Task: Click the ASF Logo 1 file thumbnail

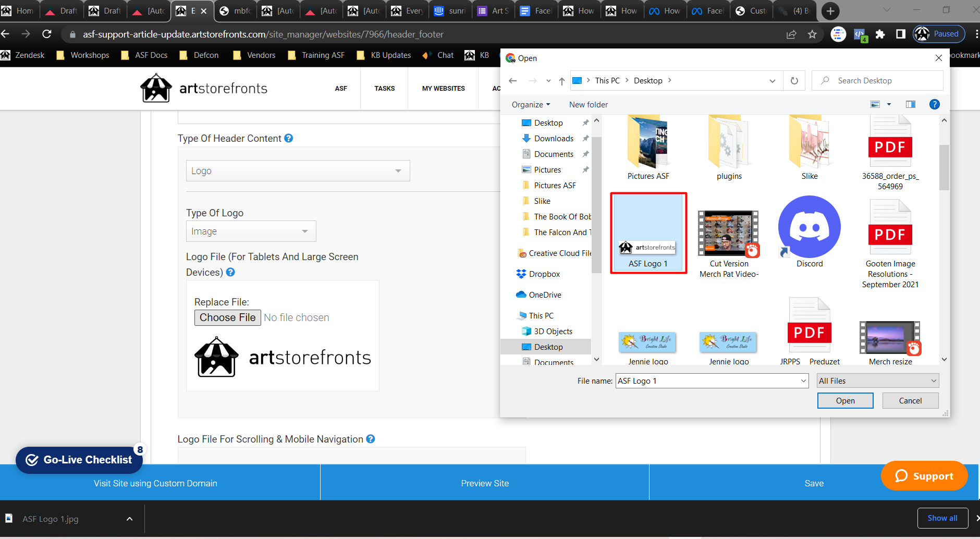Action: point(648,232)
